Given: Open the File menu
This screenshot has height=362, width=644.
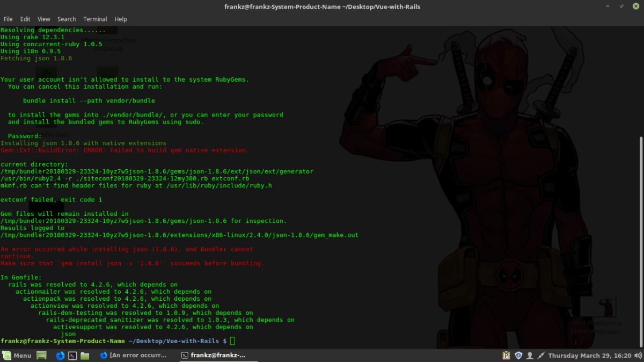Looking at the screenshot, I should point(8,19).
